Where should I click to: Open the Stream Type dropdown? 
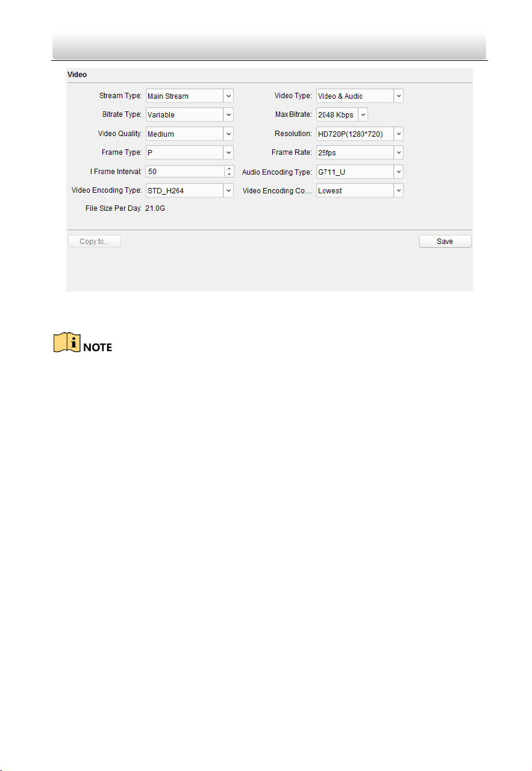click(189, 96)
